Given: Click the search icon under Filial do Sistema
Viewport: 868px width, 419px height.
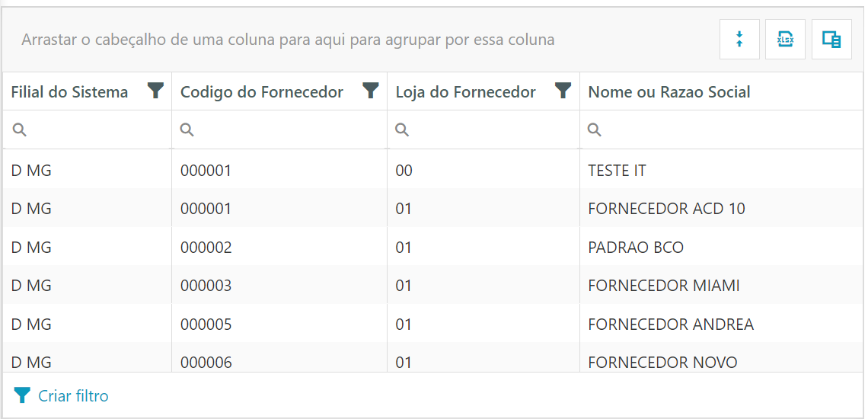Looking at the screenshot, I should point(20,130).
